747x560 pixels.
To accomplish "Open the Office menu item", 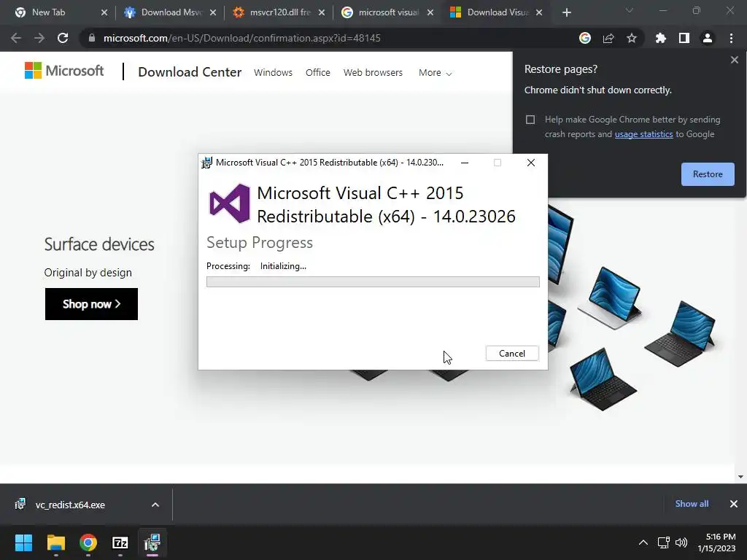I will pyautogui.click(x=318, y=73).
